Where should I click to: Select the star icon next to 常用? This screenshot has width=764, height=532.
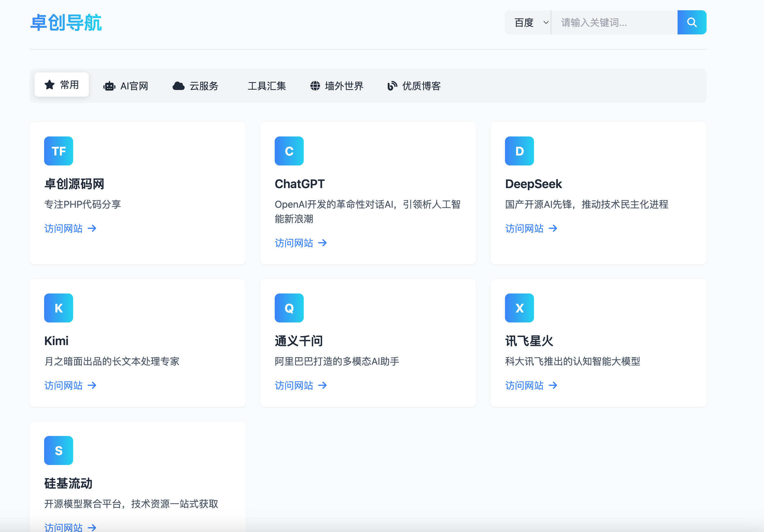click(x=49, y=85)
